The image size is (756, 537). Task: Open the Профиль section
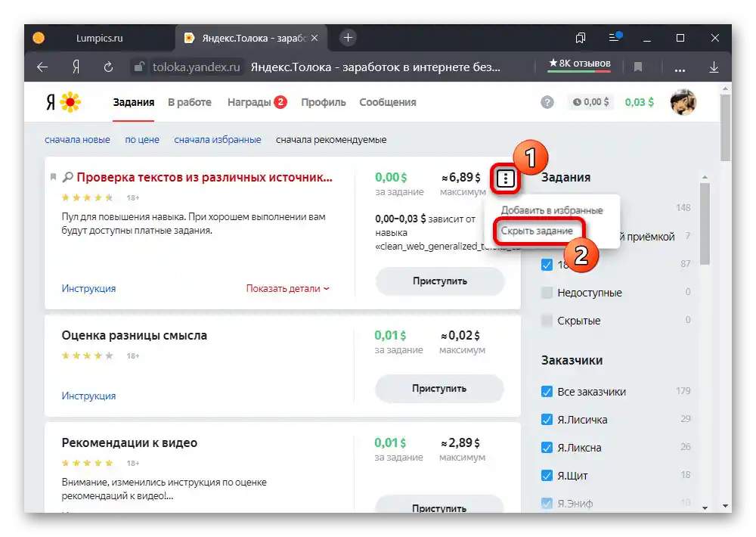pos(323,102)
